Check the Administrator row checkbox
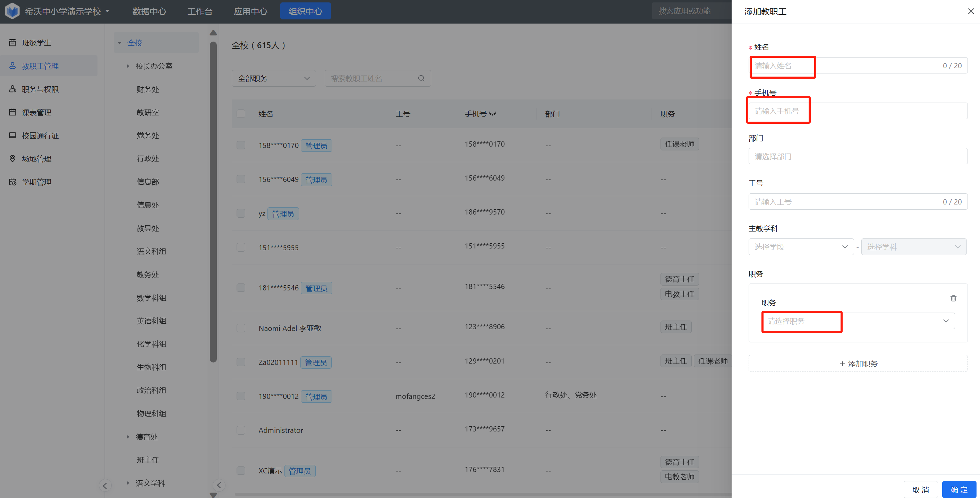The image size is (980, 498). pos(241,430)
